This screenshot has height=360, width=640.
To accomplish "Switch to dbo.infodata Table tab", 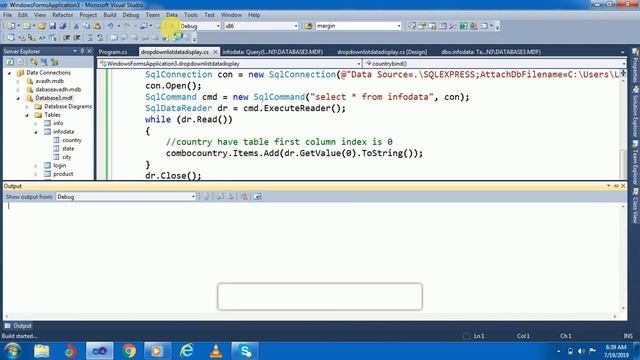I will pyautogui.click(x=491, y=52).
